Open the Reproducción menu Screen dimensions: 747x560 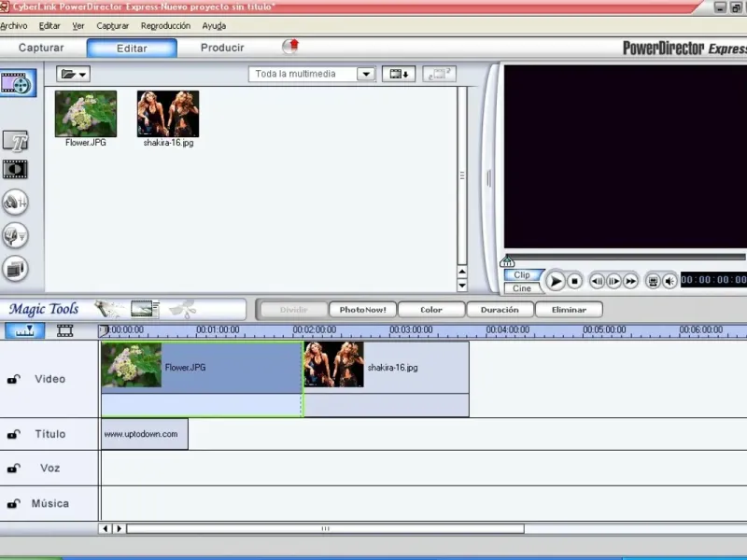pyautogui.click(x=165, y=26)
